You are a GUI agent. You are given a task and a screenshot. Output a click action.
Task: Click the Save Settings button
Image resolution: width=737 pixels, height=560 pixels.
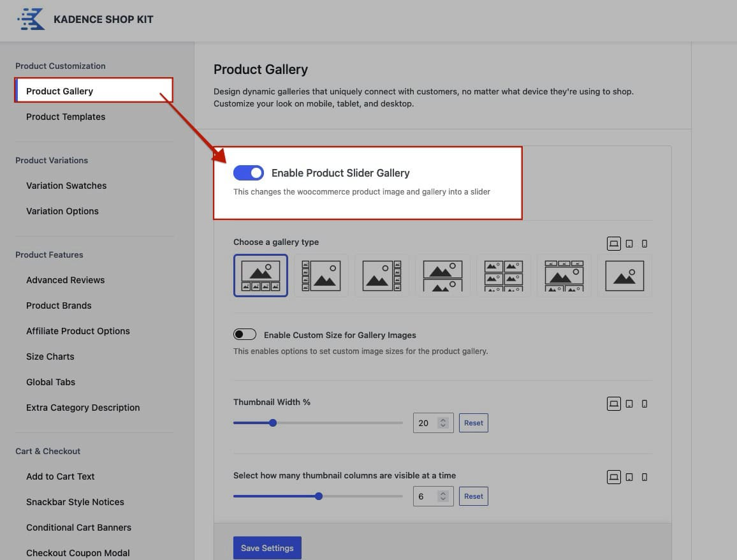click(267, 548)
